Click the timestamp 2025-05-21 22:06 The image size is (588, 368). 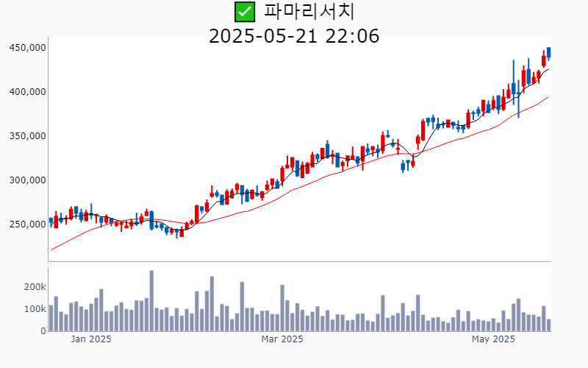click(294, 36)
